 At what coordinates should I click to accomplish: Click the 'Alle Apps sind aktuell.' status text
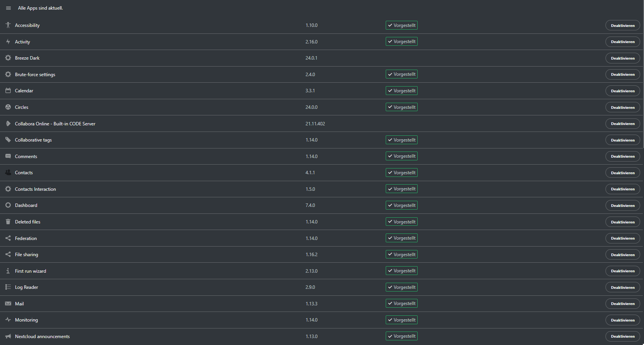pos(40,8)
